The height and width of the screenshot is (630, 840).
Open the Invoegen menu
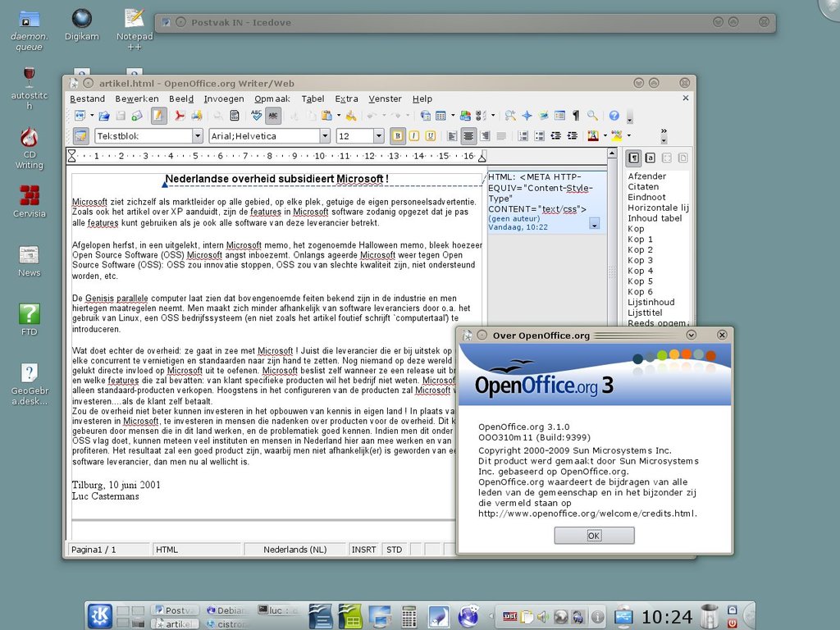(224, 98)
